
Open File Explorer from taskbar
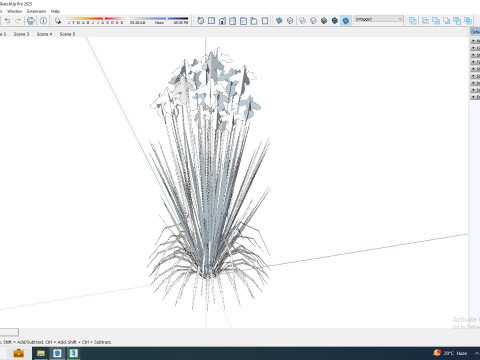tap(41, 353)
